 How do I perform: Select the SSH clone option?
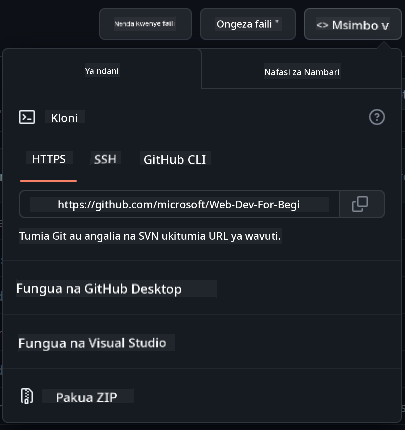pyautogui.click(x=105, y=159)
